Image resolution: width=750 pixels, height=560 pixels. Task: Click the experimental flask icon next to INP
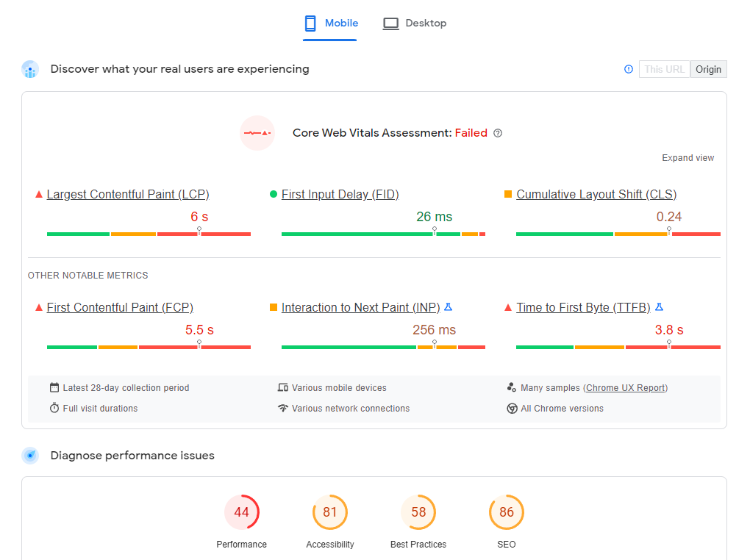point(449,307)
